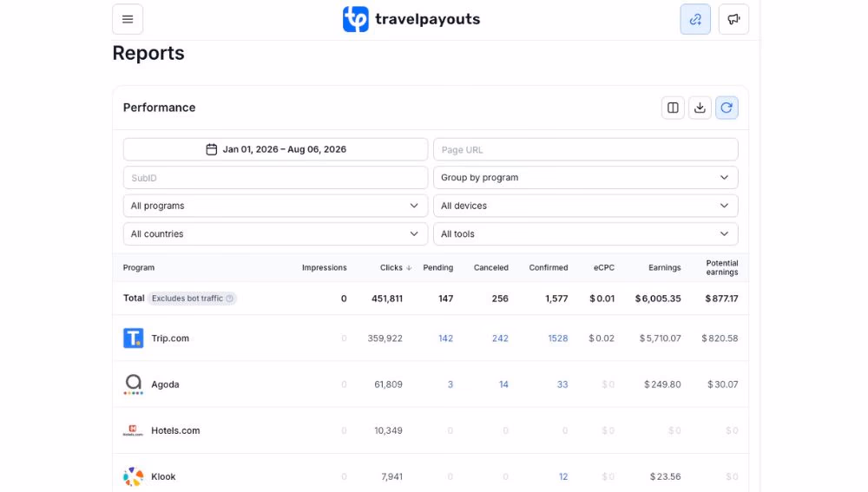Viewport: 868px width, 492px height.
Task: Open Trip.com pending count 142
Action: click(445, 338)
